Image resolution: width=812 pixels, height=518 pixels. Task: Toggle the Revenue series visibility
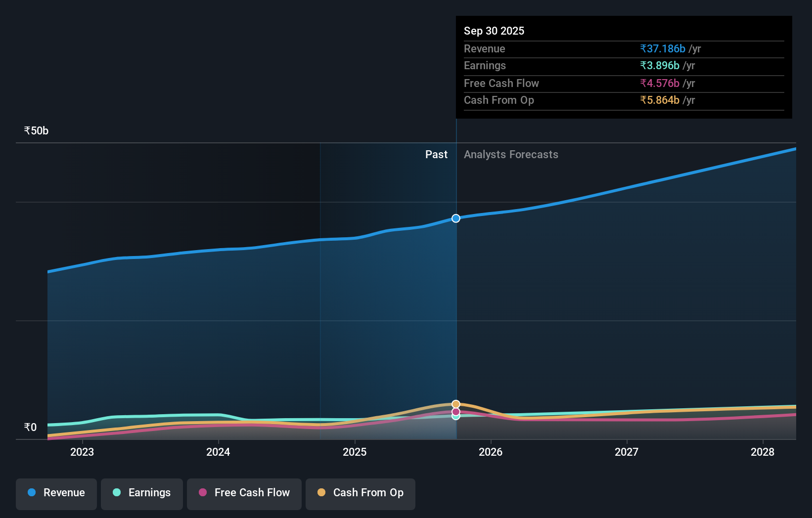(56, 494)
